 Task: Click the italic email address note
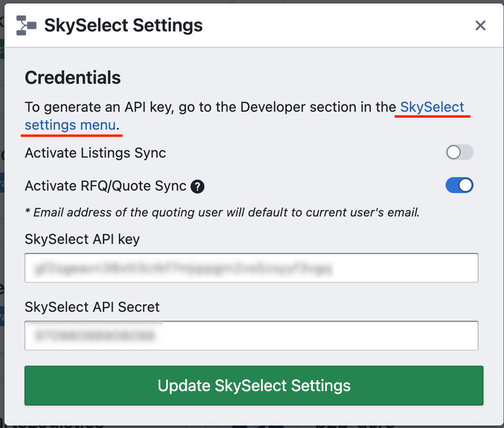pyautogui.click(x=222, y=213)
